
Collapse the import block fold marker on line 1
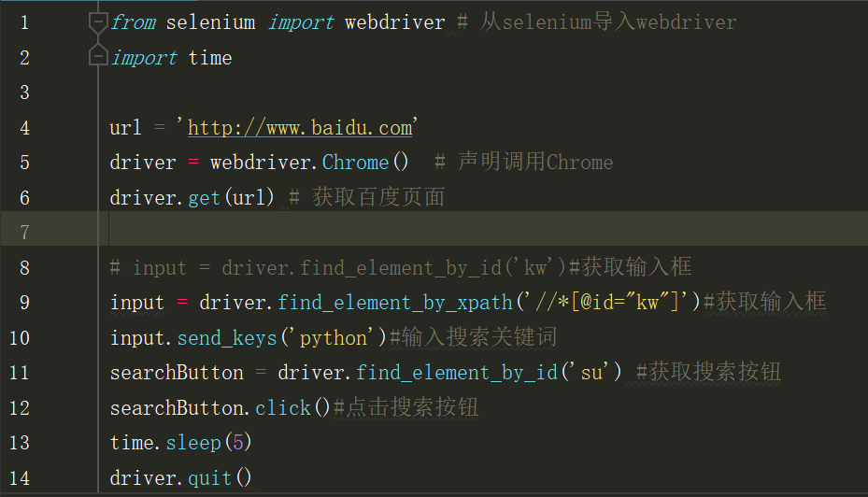97,20
